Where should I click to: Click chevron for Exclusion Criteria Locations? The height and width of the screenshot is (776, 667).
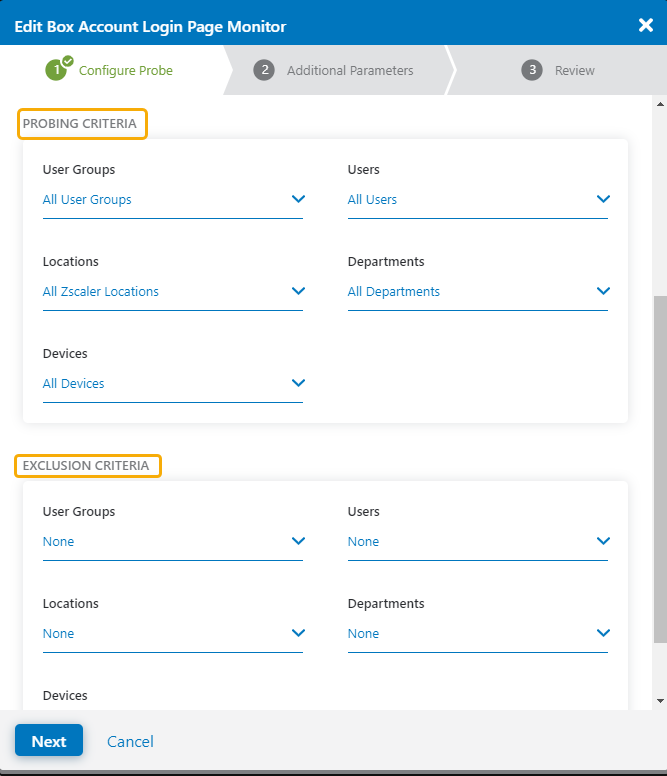298,633
